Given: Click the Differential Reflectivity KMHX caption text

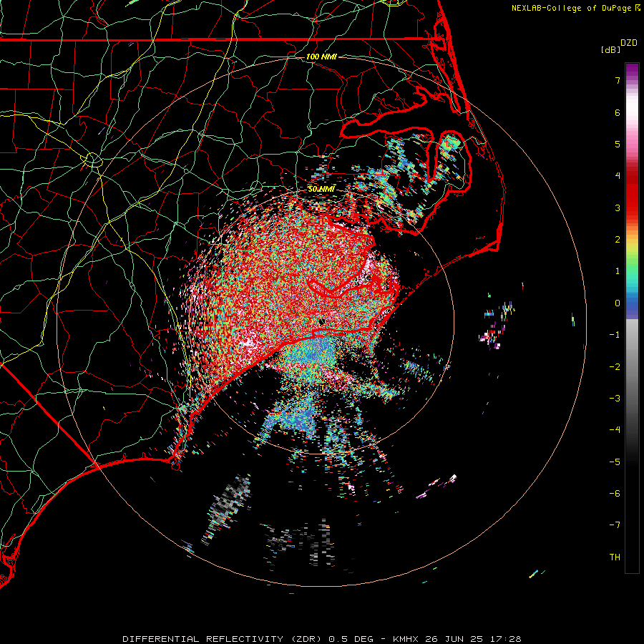Looking at the screenshot, I should (x=322, y=639).
